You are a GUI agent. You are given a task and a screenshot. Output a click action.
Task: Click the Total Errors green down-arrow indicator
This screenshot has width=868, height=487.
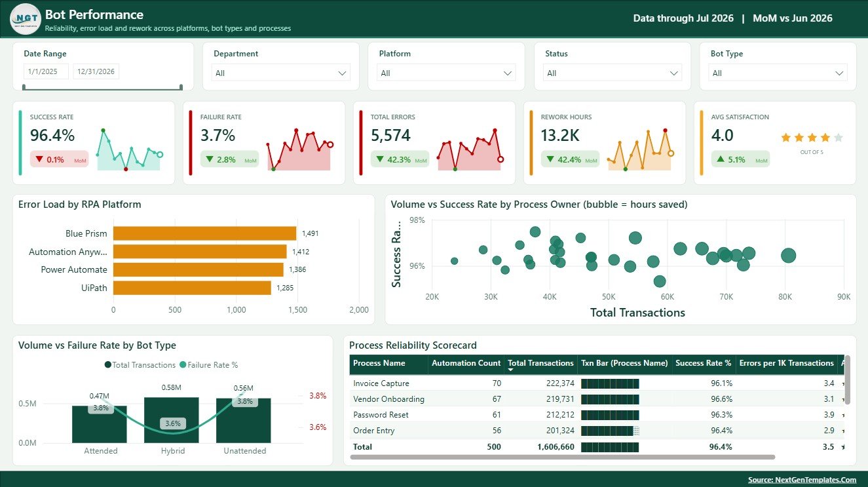click(x=380, y=159)
